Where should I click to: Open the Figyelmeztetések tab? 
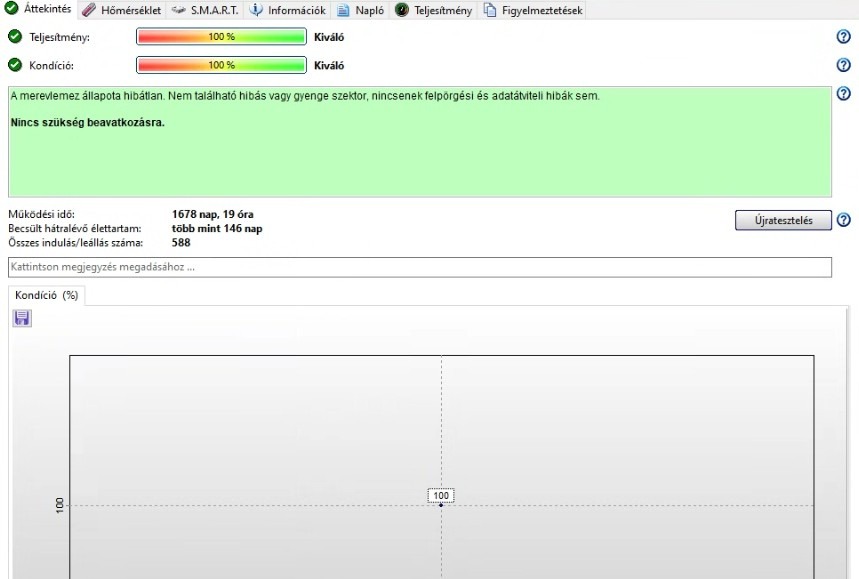click(532, 10)
